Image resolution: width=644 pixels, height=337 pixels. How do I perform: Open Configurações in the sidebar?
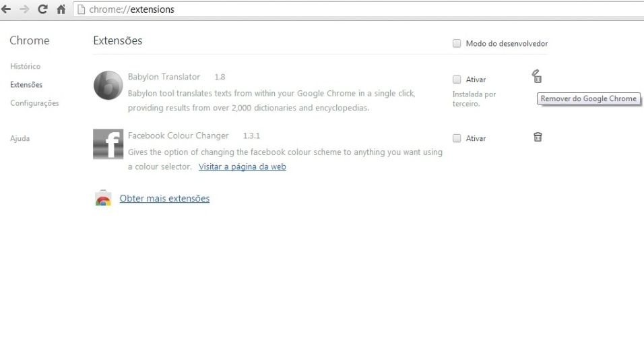click(34, 103)
